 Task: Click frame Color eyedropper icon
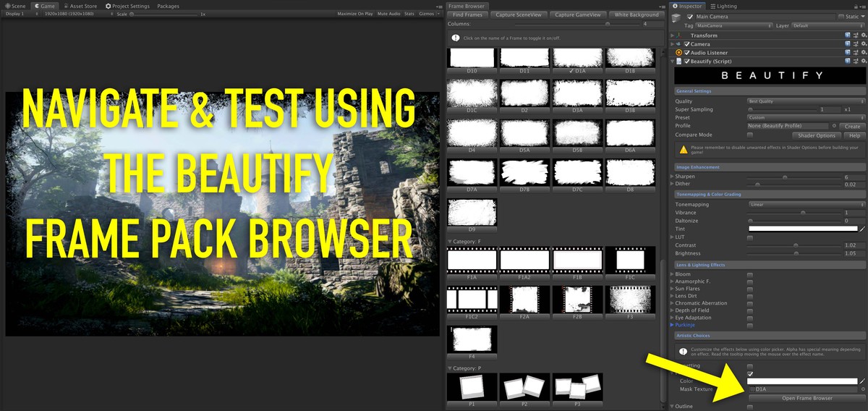863,381
